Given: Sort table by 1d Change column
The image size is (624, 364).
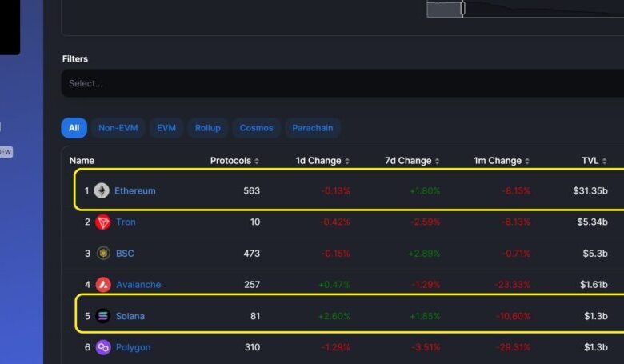Looking at the screenshot, I should pyautogui.click(x=322, y=161).
